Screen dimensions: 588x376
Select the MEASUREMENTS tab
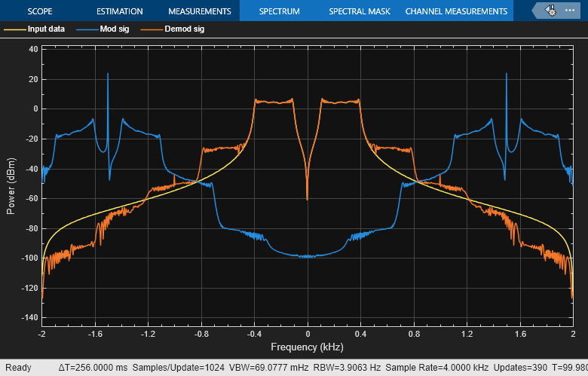click(199, 11)
